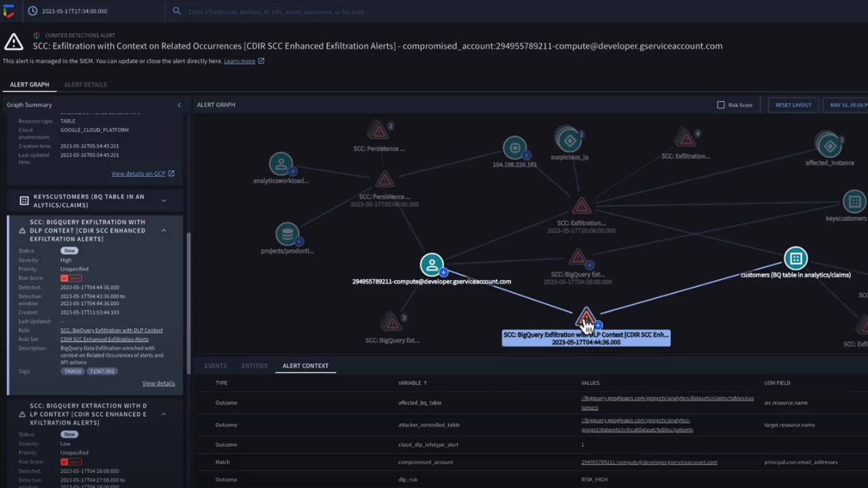
Task: Click the src.resource.name UDM field
Action: (785, 403)
